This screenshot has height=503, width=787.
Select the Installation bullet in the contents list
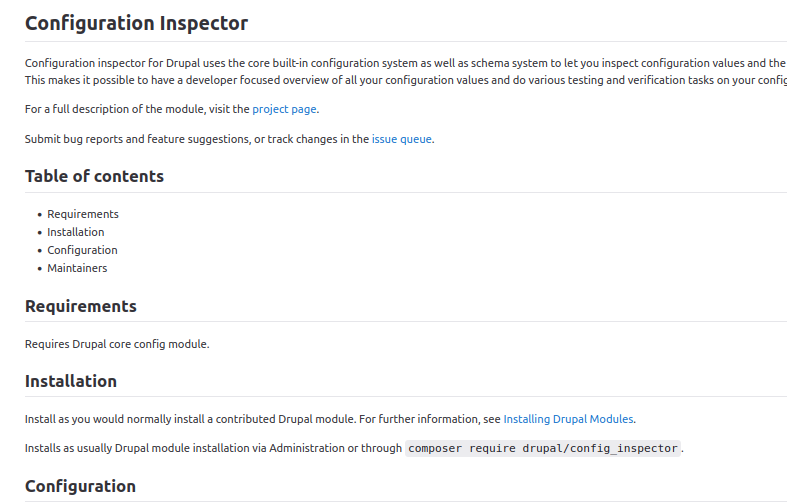tap(76, 232)
